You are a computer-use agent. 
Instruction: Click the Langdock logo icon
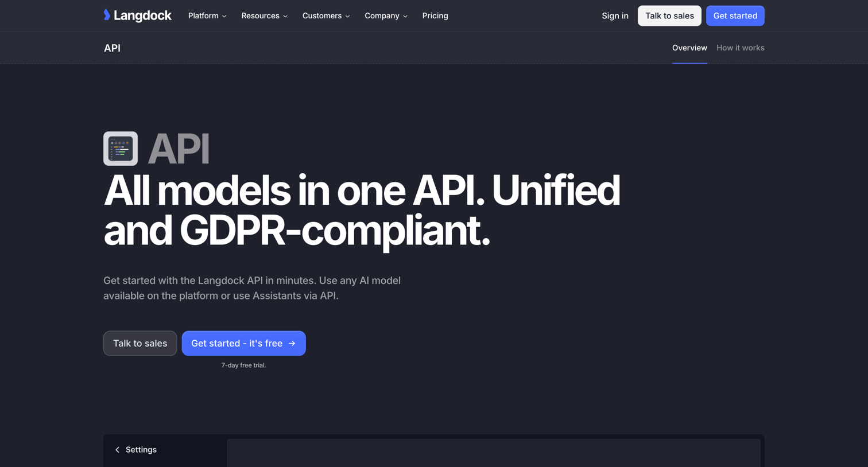click(x=107, y=15)
